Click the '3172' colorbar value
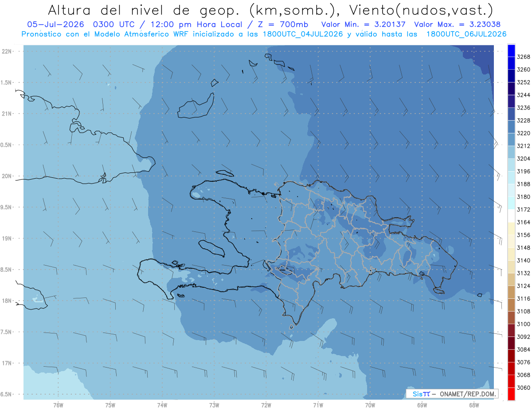This screenshot has width=532, height=411. click(524, 209)
